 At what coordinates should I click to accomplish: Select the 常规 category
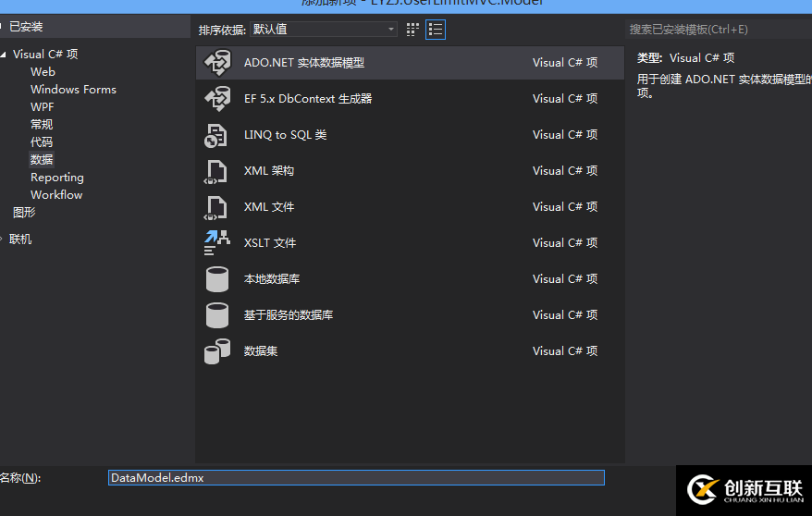click(42, 125)
